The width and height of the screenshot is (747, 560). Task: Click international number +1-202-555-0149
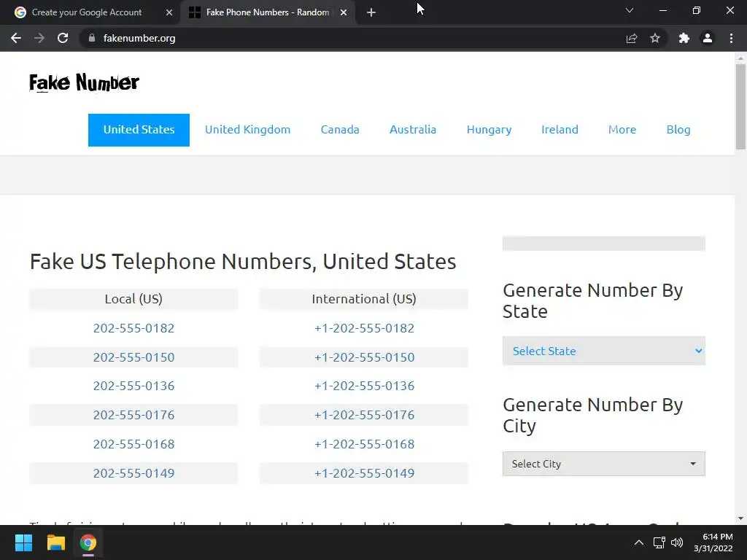click(364, 472)
